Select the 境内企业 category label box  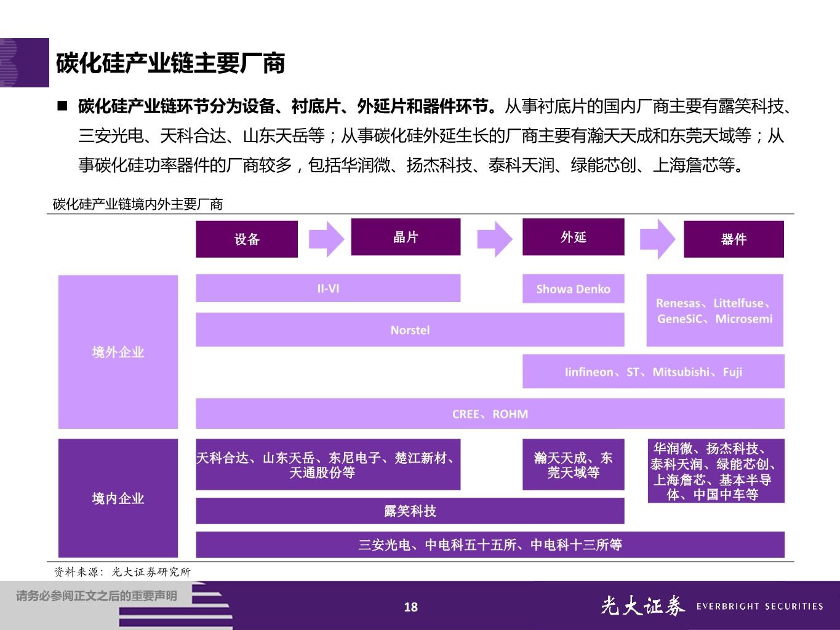[118, 499]
